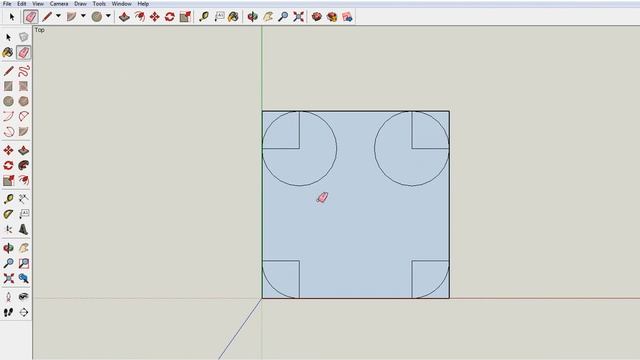Open the View menu

click(38, 4)
